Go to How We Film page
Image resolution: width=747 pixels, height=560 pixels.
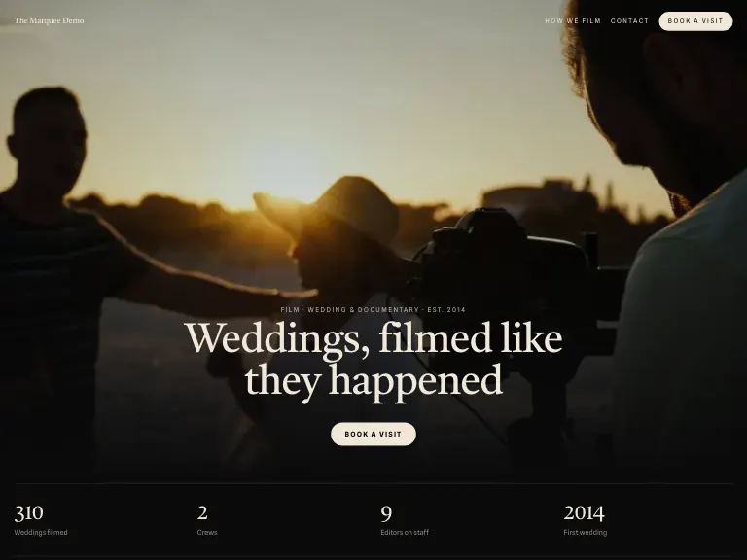[x=573, y=21]
